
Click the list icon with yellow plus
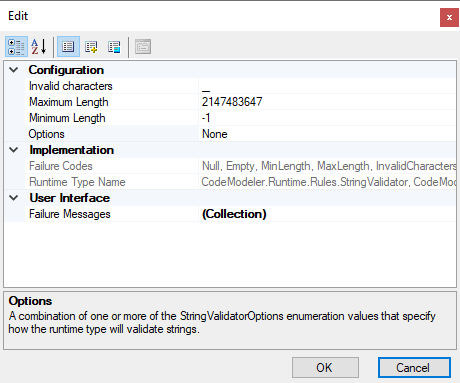91,47
